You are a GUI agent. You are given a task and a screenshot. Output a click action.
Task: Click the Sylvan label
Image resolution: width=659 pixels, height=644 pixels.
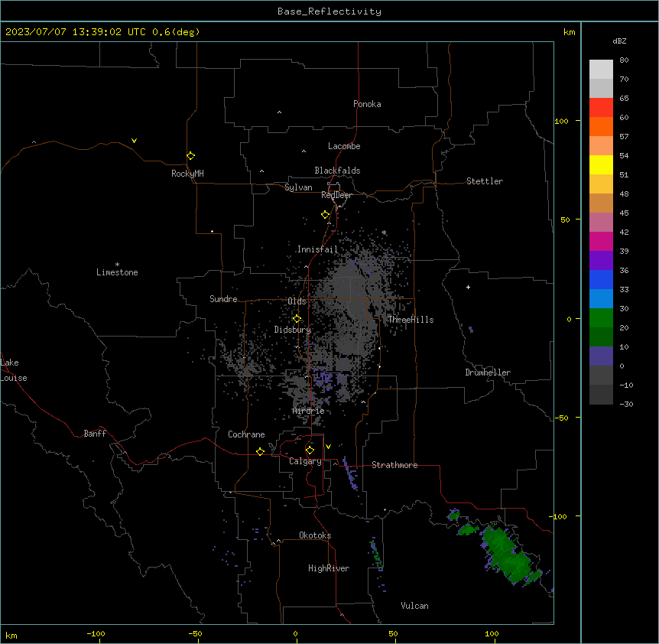click(x=298, y=187)
